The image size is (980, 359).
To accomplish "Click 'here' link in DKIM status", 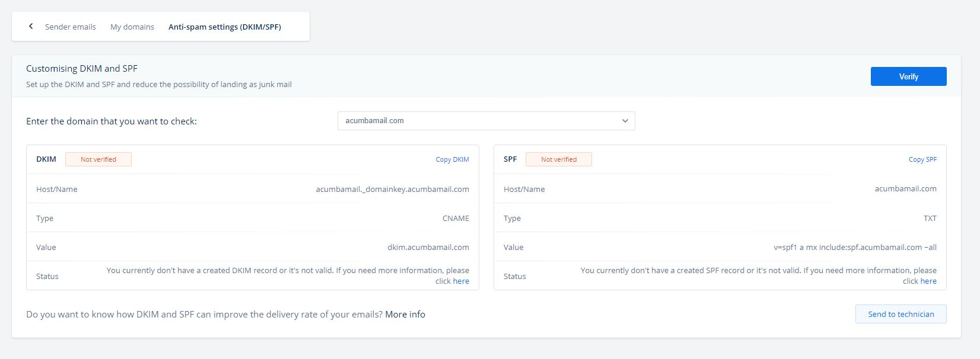I will pos(461,281).
